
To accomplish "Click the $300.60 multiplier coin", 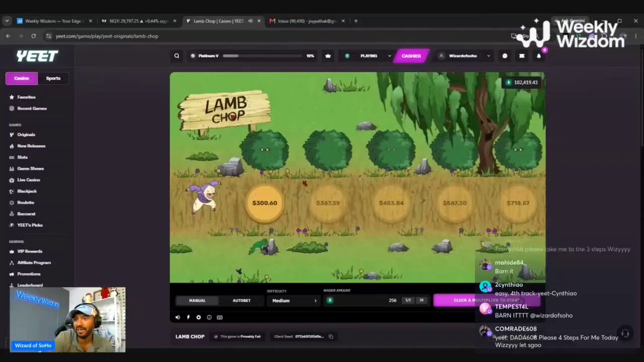I will 265,203.
